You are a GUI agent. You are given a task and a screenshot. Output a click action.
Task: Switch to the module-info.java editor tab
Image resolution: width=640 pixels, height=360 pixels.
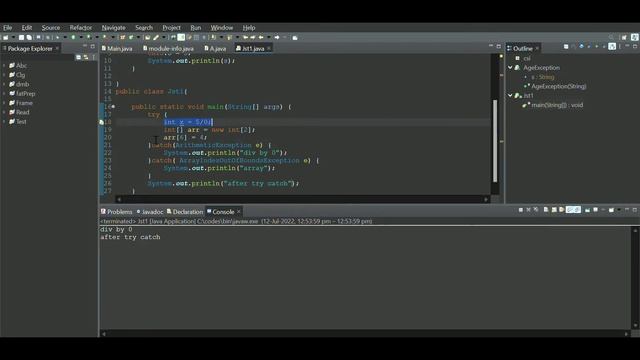coord(169,48)
